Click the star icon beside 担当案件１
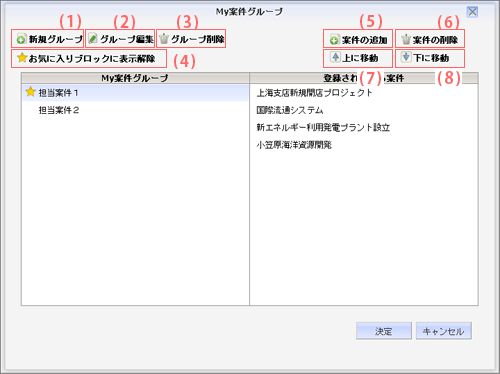This screenshot has height=374, width=500. coord(30,92)
